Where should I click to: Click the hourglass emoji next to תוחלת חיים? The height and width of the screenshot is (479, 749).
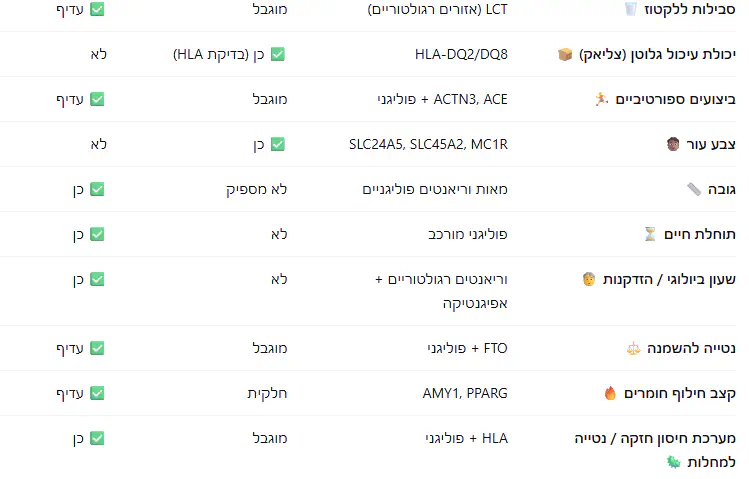[x=651, y=234]
